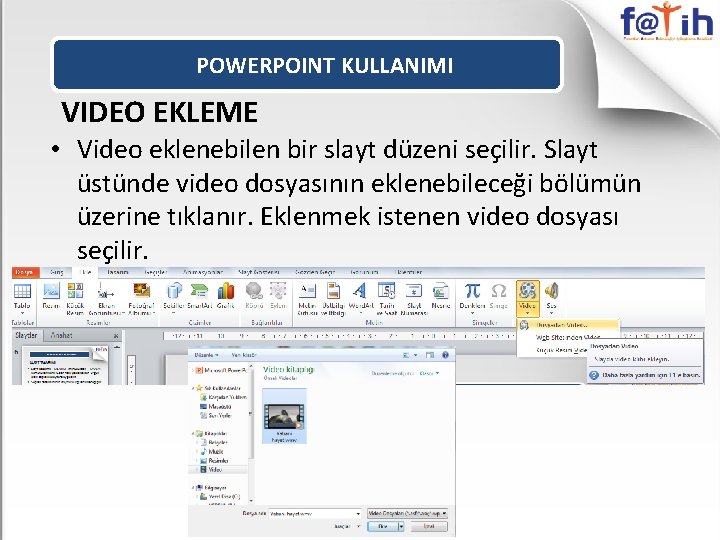
Task: Open the Klasör arrange-by dropdown
Action: (x=429, y=373)
